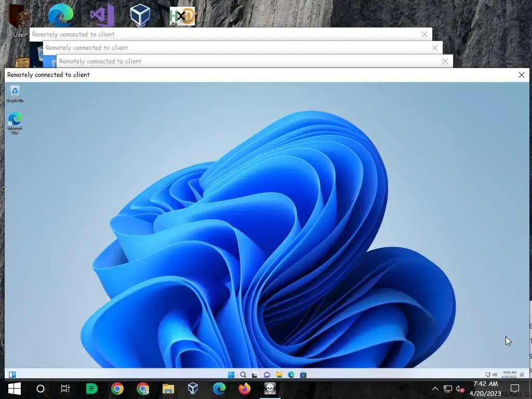Open the host clock showing 7:42 AM

click(486, 389)
